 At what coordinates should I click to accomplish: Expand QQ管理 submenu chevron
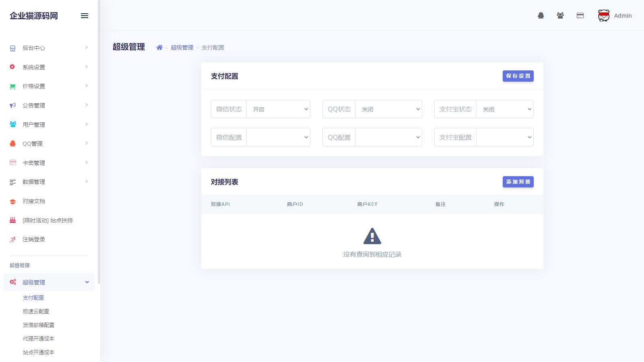click(x=87, y=143)
